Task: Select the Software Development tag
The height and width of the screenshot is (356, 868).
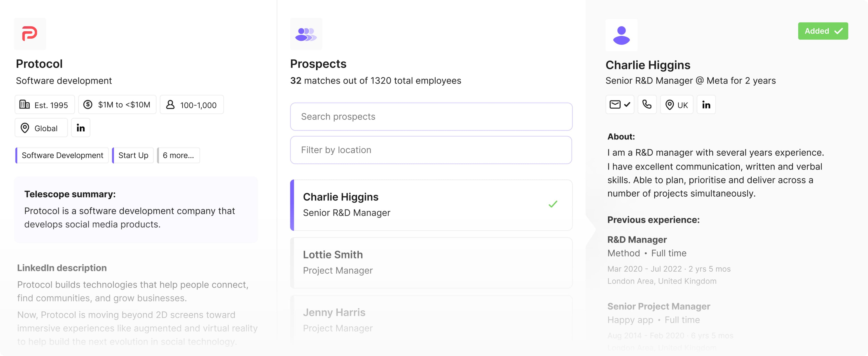Action: [x=62, y=155]
